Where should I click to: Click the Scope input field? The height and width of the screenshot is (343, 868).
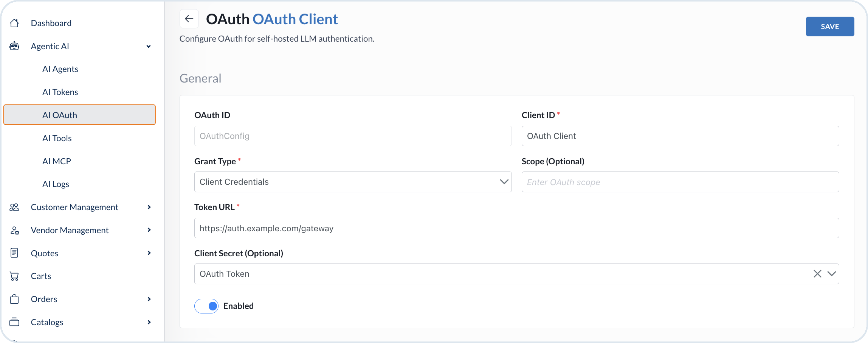[x=680, y=182]
